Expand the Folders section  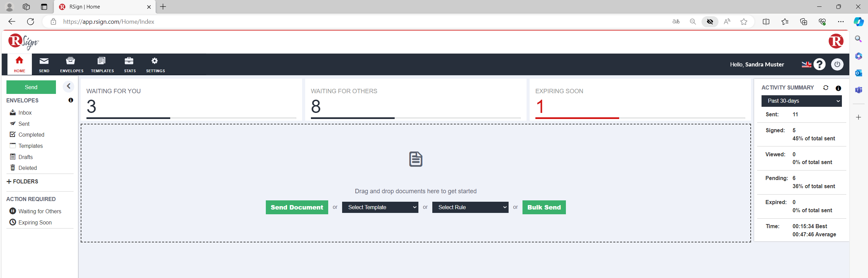pyautogui.click(x=22, y=181)
